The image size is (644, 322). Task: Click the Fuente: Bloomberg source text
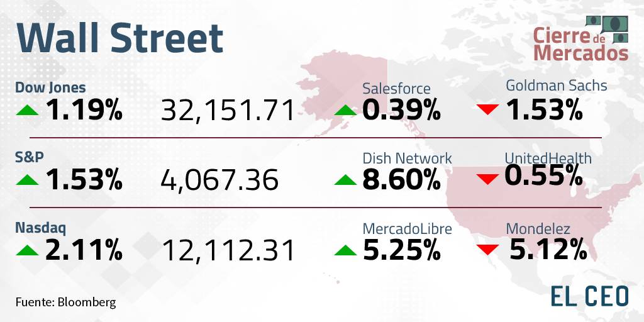(x=65, y=303)
